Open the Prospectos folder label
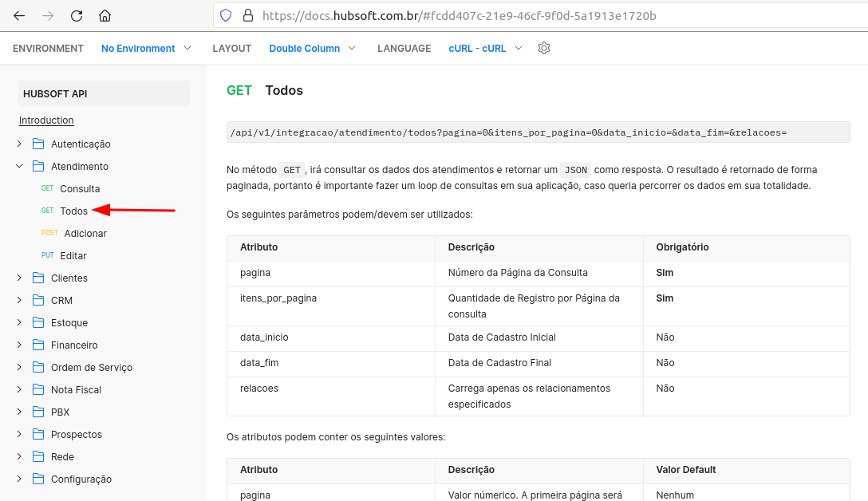Screen dimensions: 868x501 coord(77,434)
